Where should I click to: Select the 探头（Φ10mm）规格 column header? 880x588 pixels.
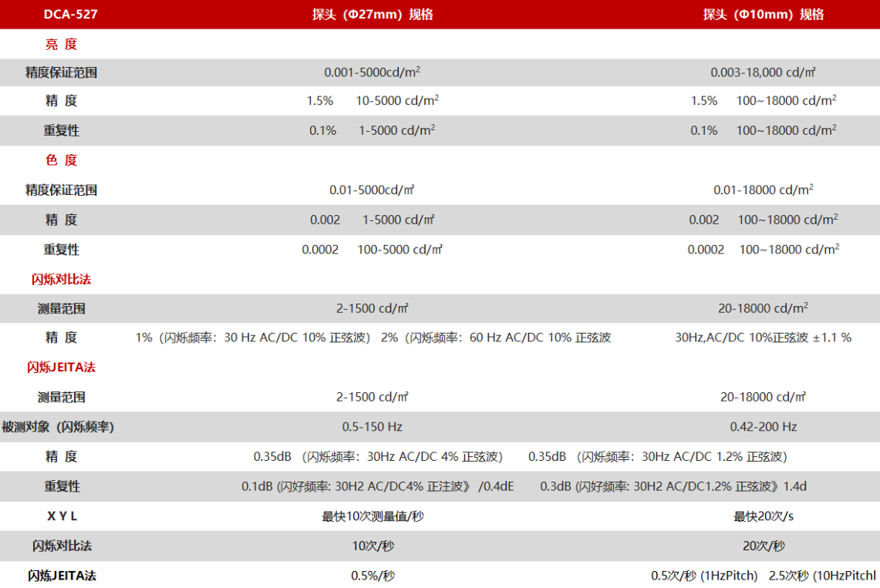[x=764, y=15]
